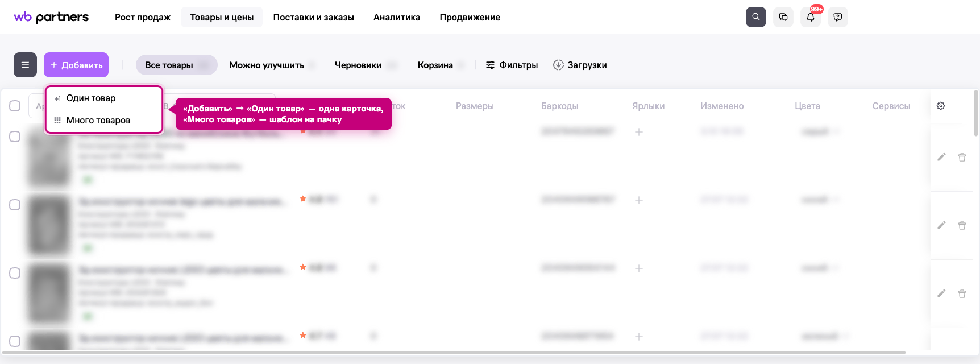Screen dimensions: 980x364
Task: Open the «Товары и цены» menu
Action: pos(222,17)
